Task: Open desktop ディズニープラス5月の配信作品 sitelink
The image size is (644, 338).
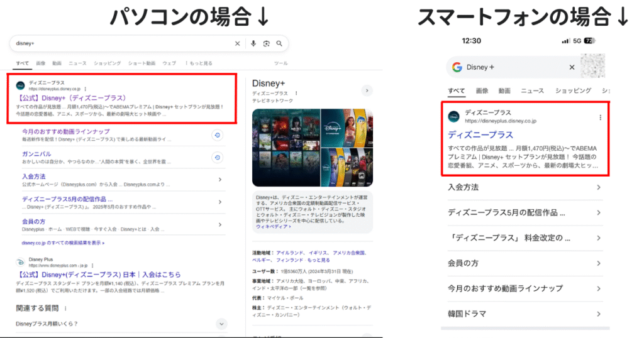Action: [67, 199]
